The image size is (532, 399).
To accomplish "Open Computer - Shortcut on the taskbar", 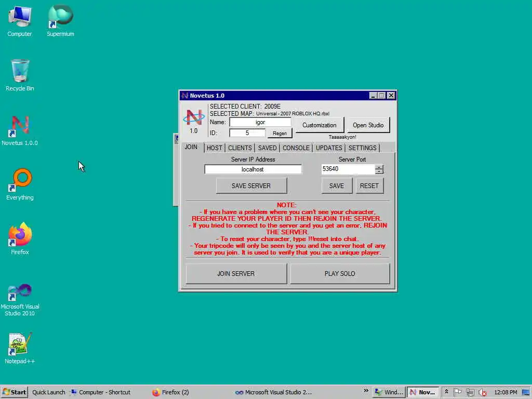I will pyautogui.click(x=100, y=392).
